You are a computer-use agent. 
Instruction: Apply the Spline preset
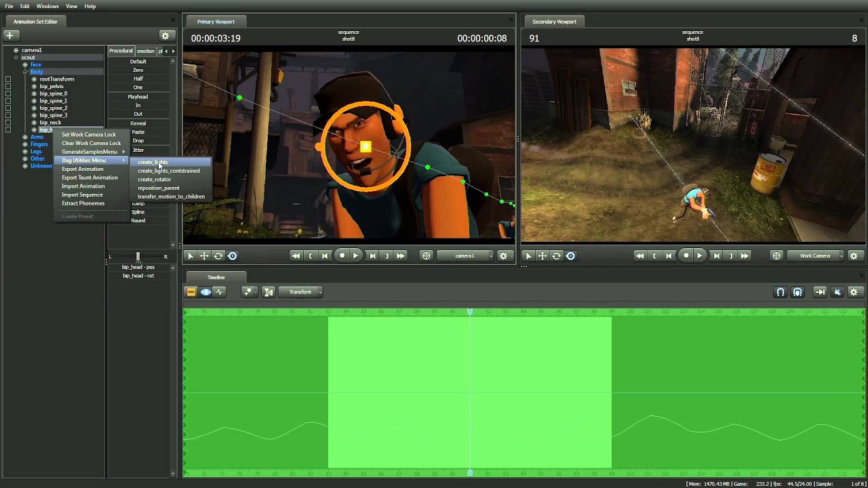[138, 212]
